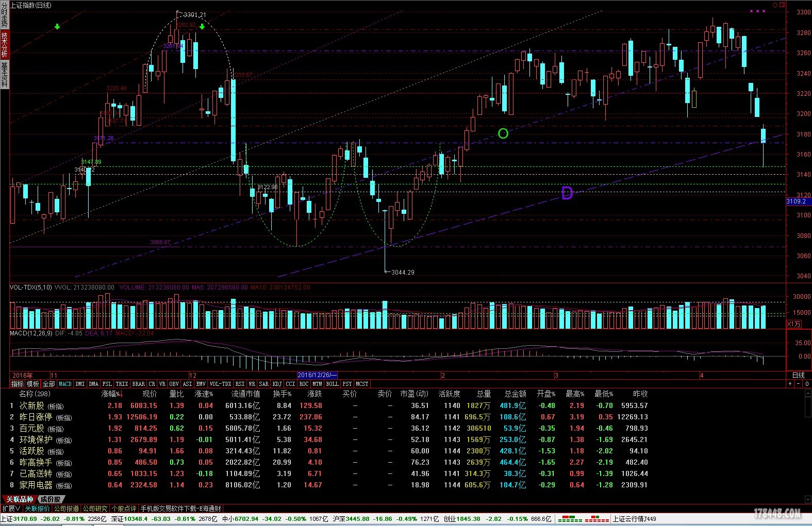Select the RSI indicator

[x=240, y=384]
